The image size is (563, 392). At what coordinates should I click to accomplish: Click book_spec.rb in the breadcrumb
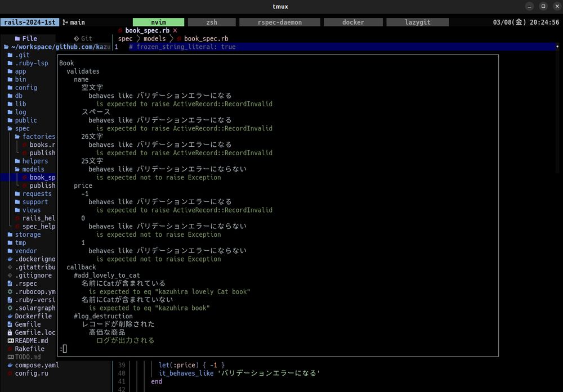pos(206,38)
